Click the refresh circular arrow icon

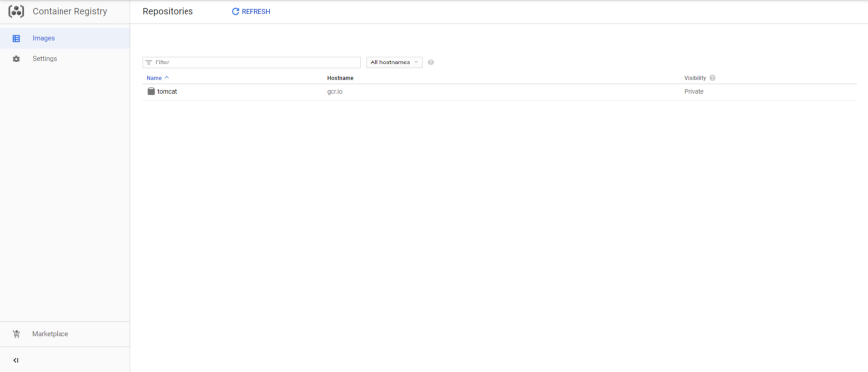tap(236, 12)
